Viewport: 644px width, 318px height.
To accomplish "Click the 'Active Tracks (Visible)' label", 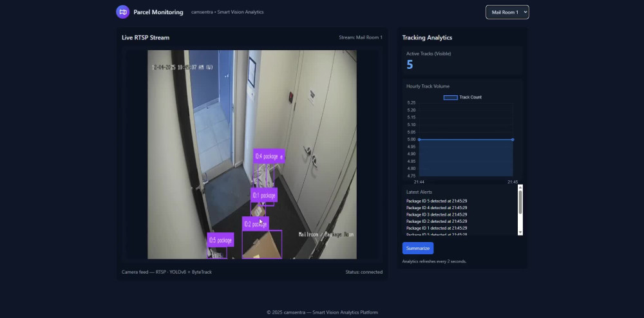I will pyautogui.click(x=428, y=54).
